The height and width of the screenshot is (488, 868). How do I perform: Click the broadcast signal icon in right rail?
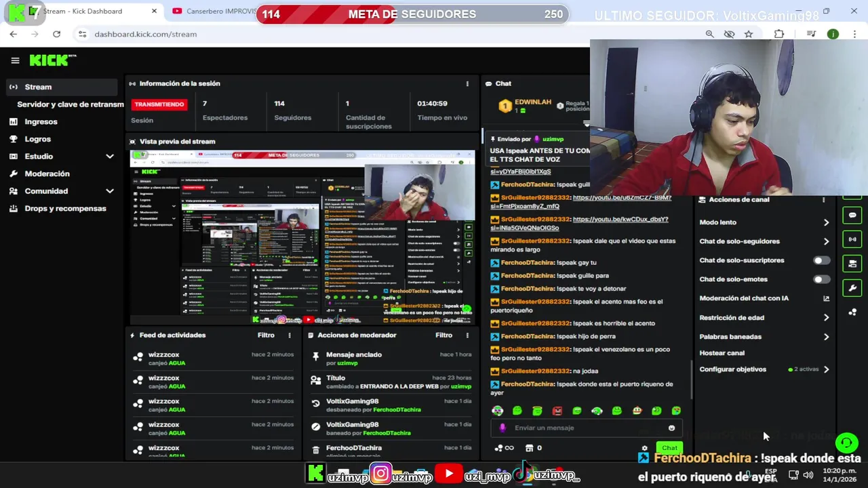(x=852, y=239)
